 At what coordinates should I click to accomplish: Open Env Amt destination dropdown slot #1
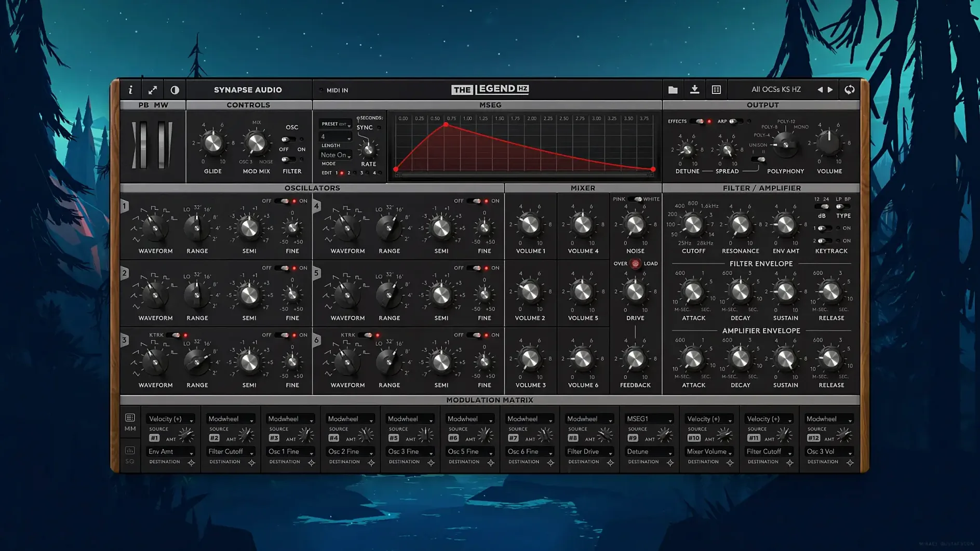(170, 452)
